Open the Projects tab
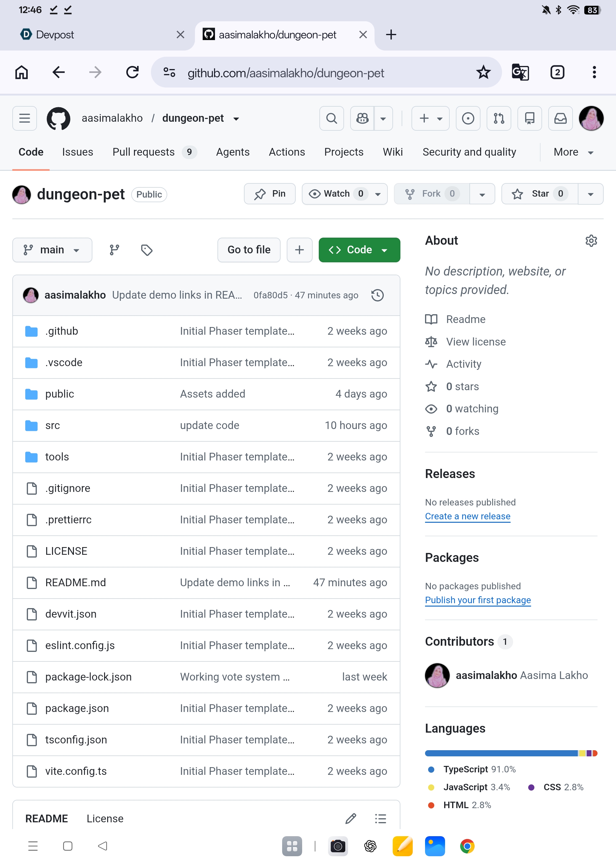Screen dimensions: 616x863 coord(344,152)
